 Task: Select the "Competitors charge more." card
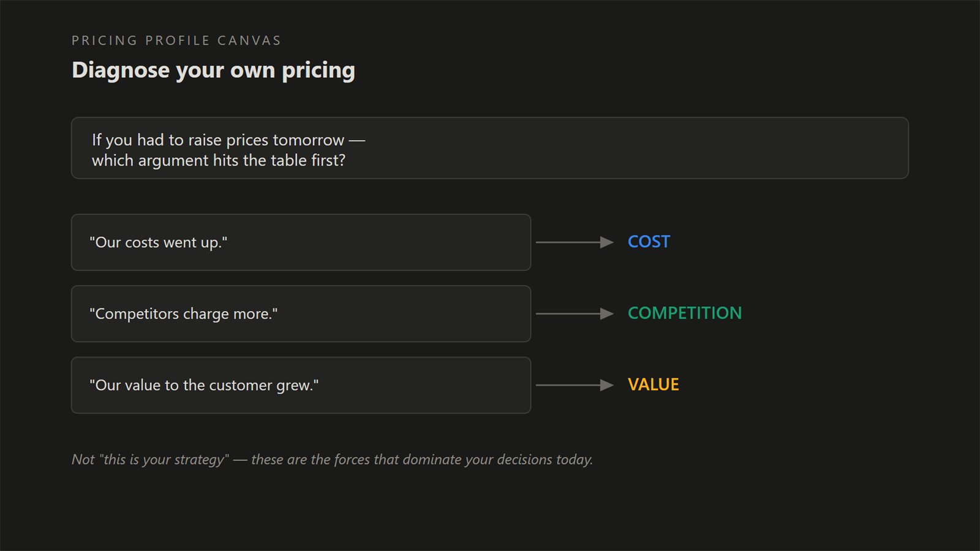click(x=301, y=313)
